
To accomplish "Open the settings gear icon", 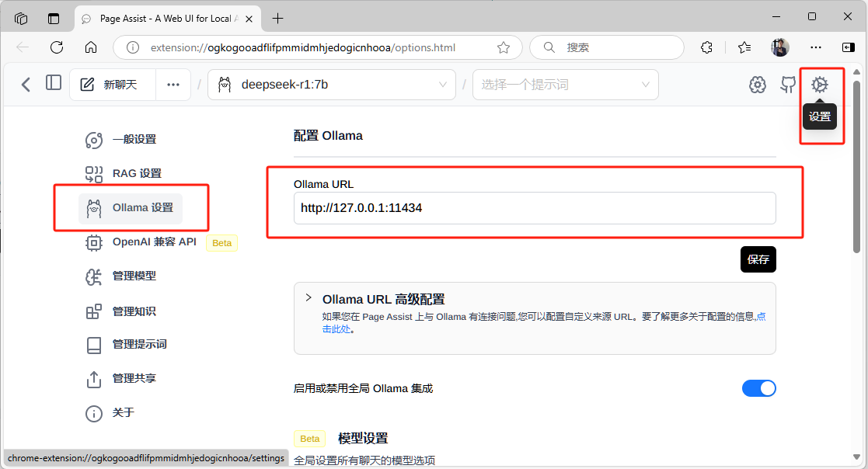I will pyautogui.click(x=819, y=85).
